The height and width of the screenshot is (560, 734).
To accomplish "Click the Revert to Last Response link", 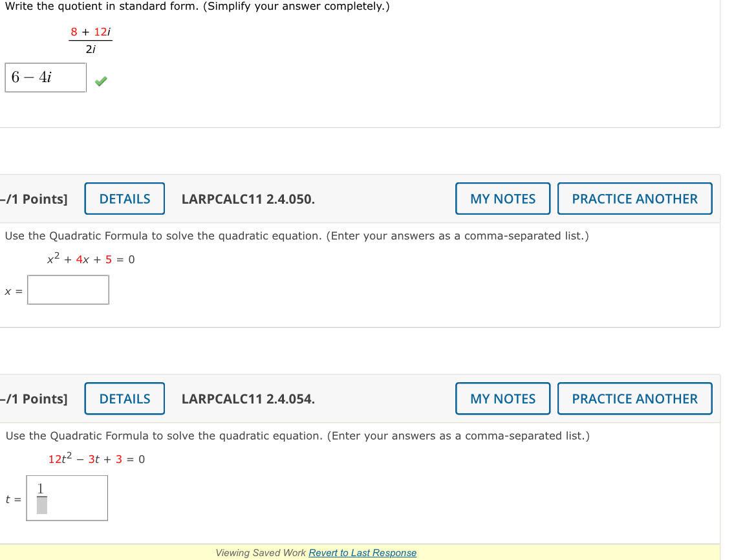I will [362, 553].
